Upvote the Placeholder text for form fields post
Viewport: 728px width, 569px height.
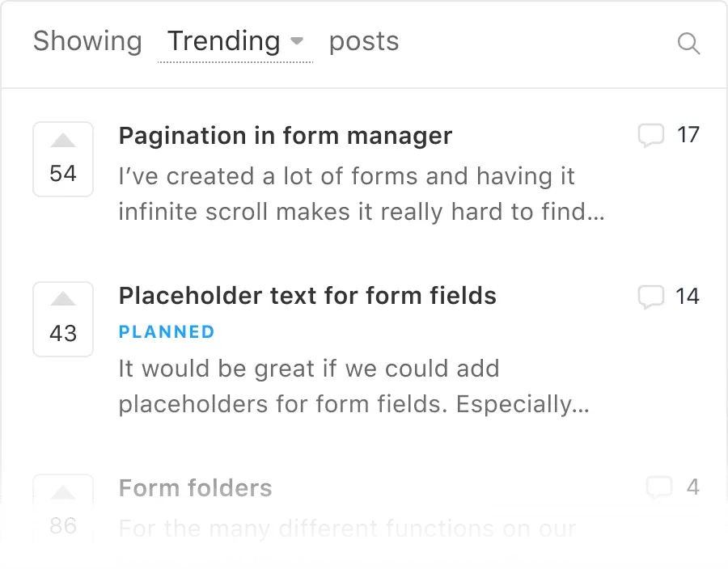[x=63, y=300]
